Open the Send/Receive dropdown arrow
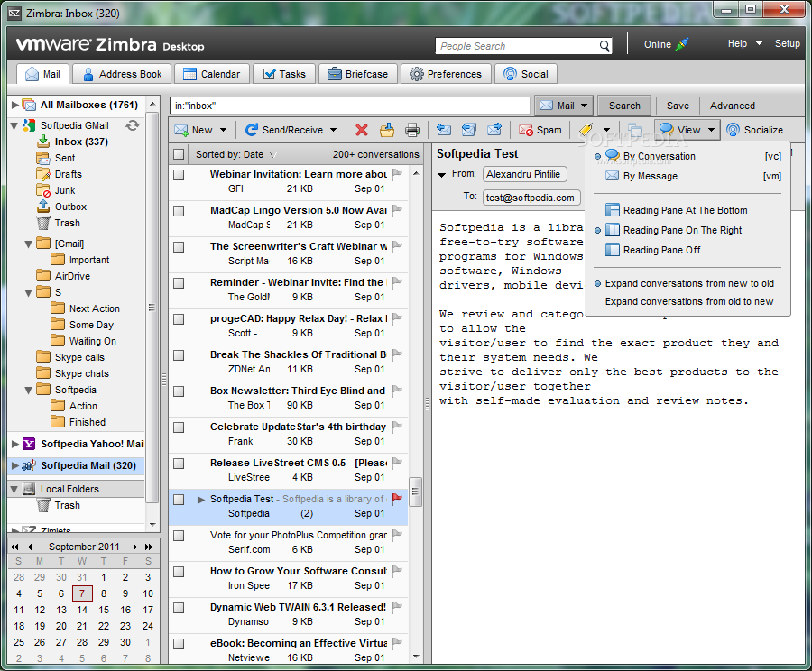 click(334, 130)
